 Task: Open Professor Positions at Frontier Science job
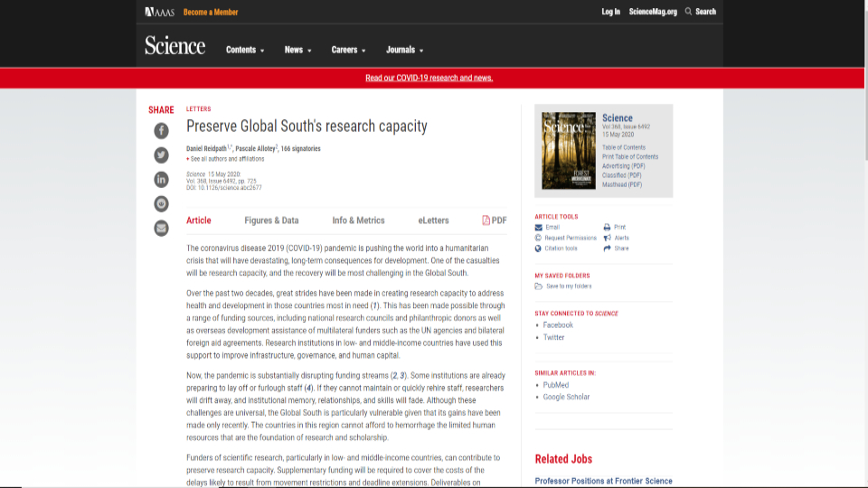603,482
